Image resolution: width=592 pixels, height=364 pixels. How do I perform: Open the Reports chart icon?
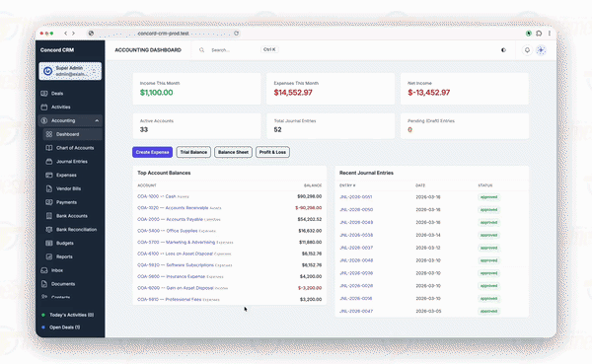49,256
